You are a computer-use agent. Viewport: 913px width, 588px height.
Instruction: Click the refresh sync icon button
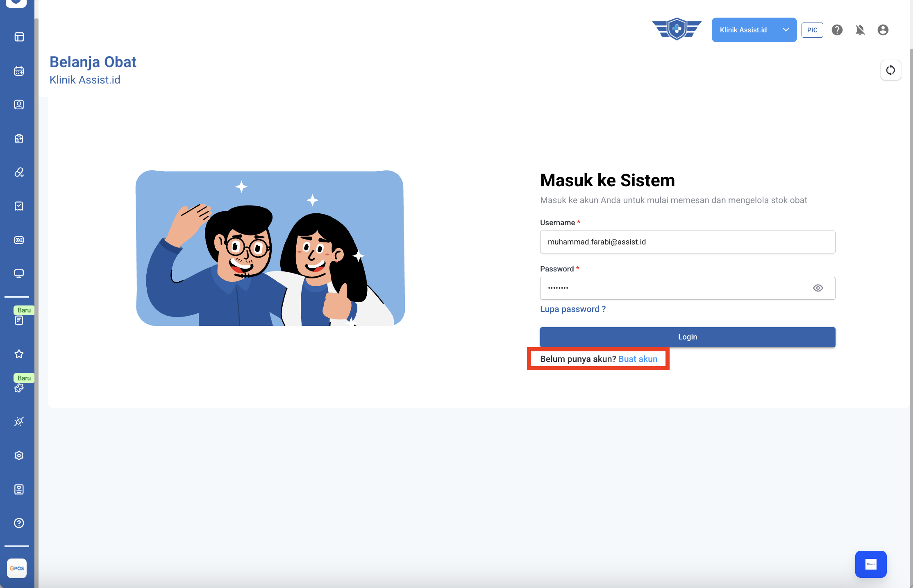tap(890, 70)
